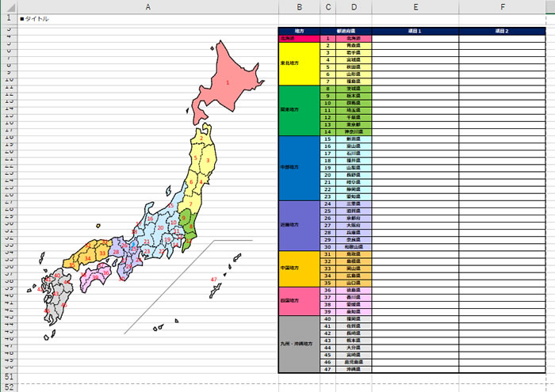Click the 項目２ table header cell

503,31
